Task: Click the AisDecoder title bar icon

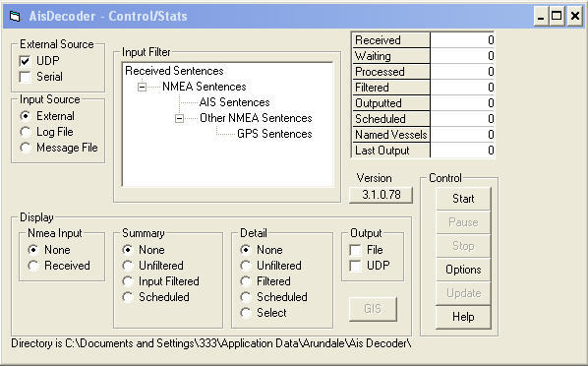Action: click(x=16, y=16)
